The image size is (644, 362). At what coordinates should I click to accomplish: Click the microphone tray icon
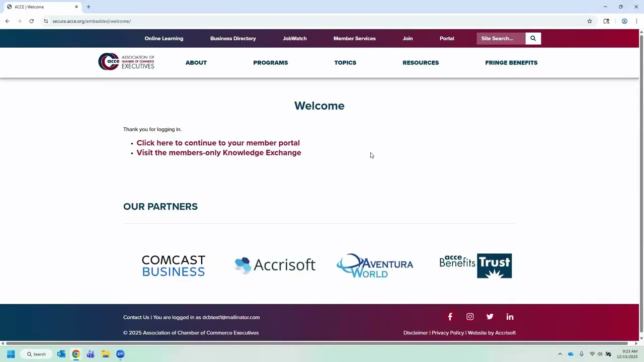pyautogui.click(x=582, y=354)
